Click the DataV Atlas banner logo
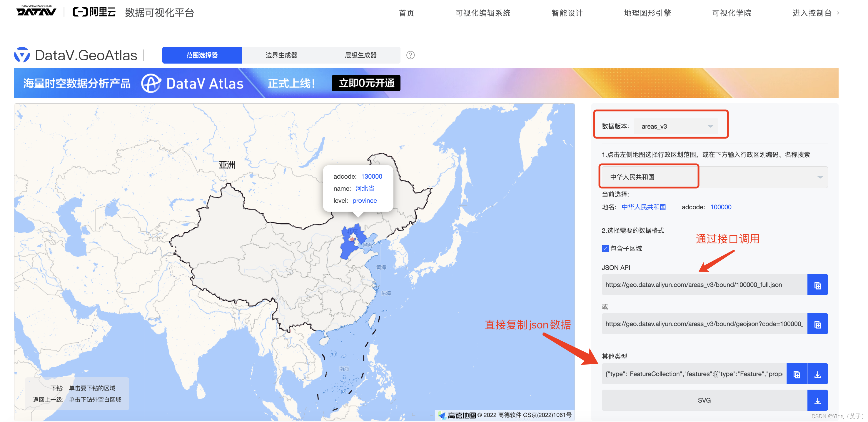The height and width of the screenshot is (422, 868). pyautogui.click(x=192, y=83)
